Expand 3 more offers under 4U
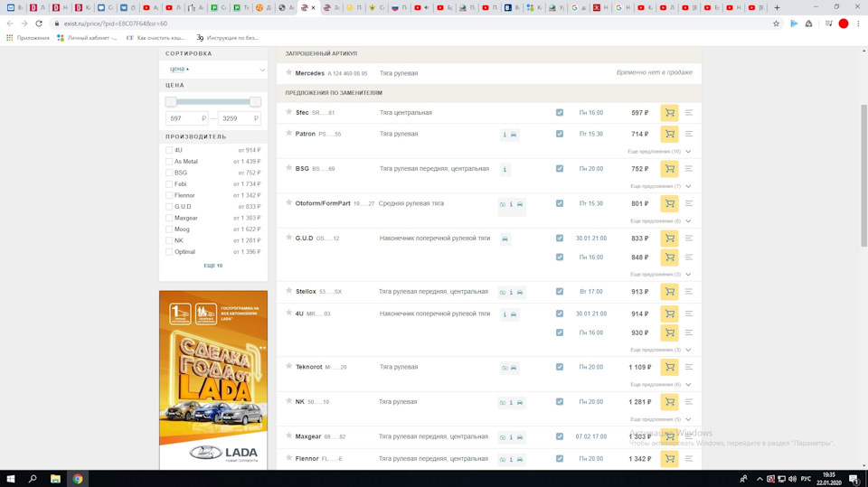868x487 pixels. pos(660,351)
